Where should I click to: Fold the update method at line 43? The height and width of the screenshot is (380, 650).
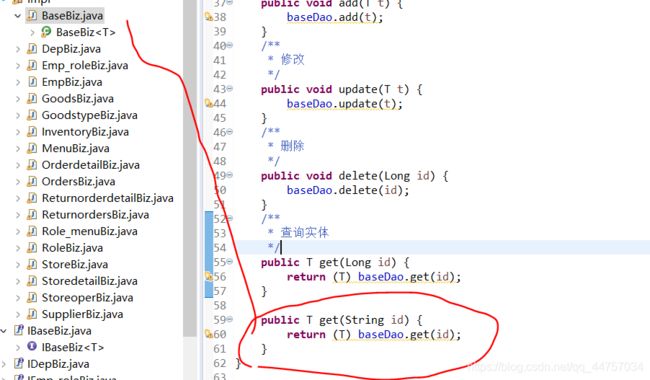pos(230,88)
